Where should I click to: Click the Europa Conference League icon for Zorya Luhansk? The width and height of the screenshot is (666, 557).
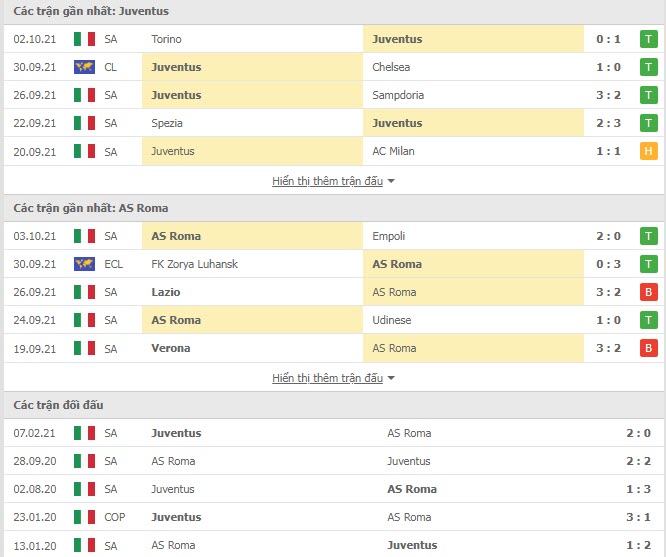tap(84, 264)
